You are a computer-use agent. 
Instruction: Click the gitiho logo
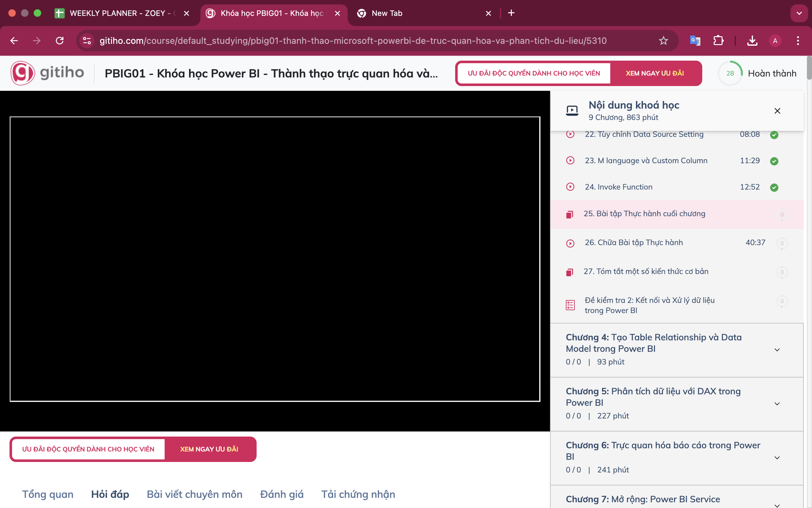47,73
